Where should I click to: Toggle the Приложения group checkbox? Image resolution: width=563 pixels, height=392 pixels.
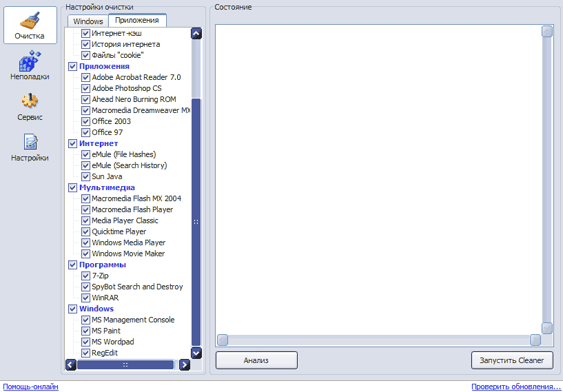click(72, 66)
